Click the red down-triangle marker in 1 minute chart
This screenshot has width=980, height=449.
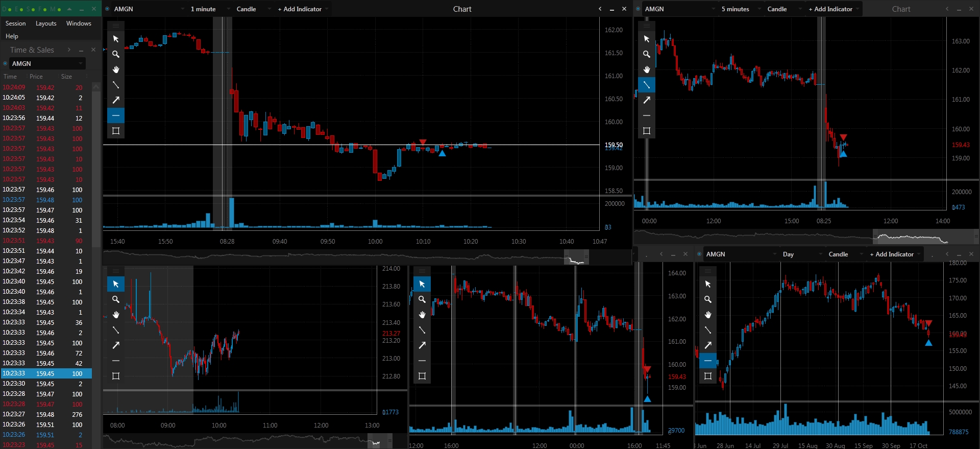click(x=423, y=141)
